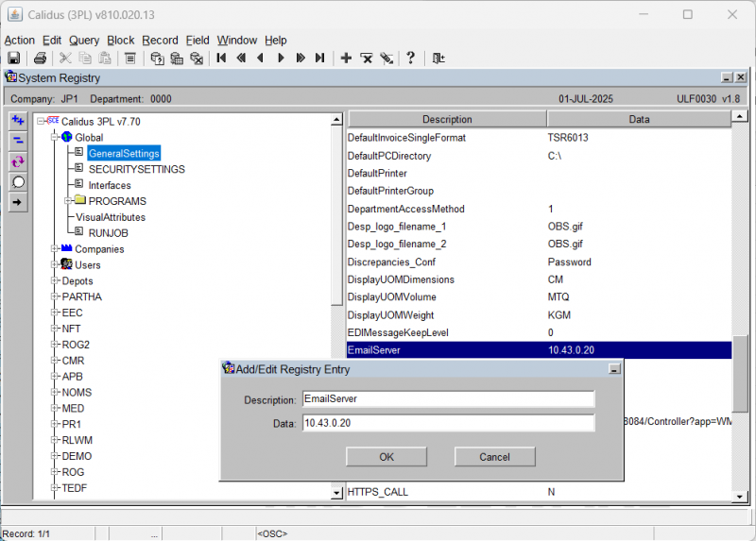756x541 pixels.
Task: Click the Delete record toolbar icon
Action: 367,59
